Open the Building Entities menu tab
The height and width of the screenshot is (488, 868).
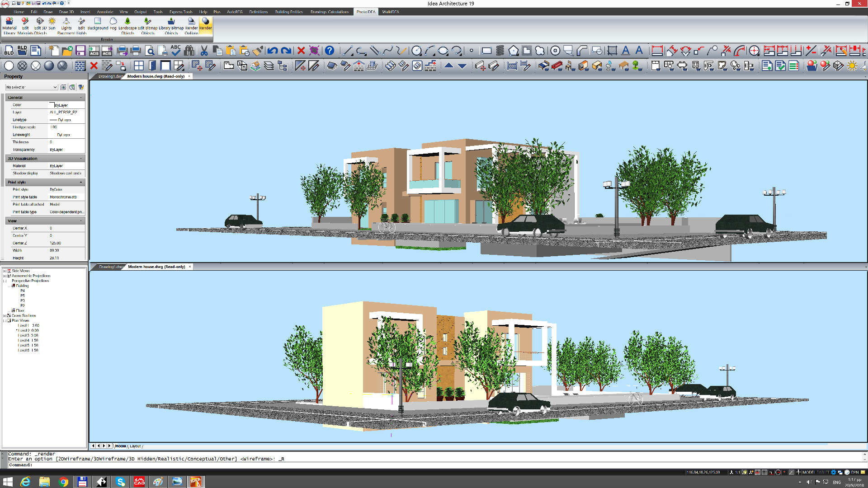click(x=288, y=12)
